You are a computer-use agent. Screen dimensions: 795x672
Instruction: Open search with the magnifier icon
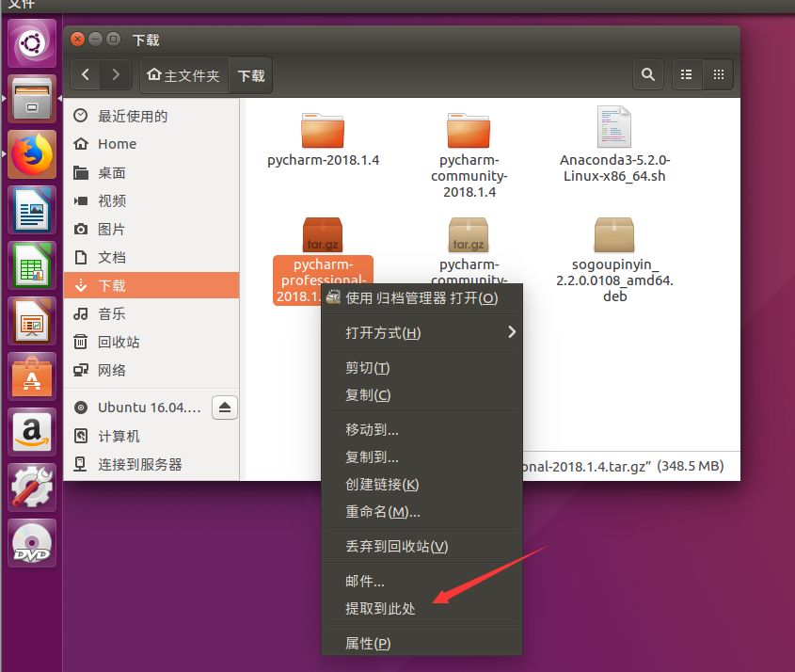click(648, 75)
